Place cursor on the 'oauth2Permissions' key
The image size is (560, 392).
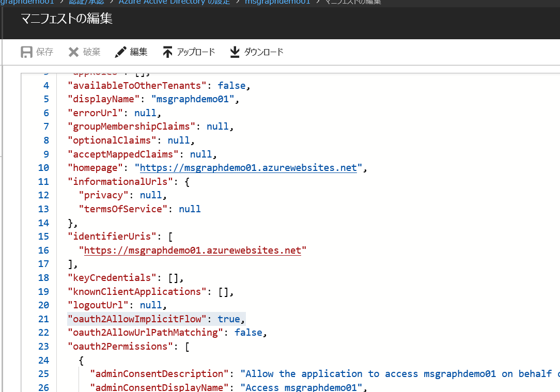point(120,346)
